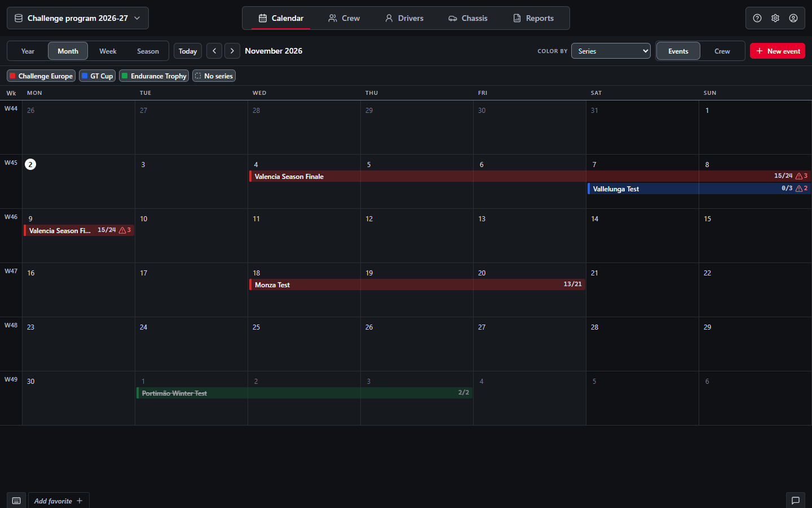Click warning icon on Vallelunga Test

point(799,189)
